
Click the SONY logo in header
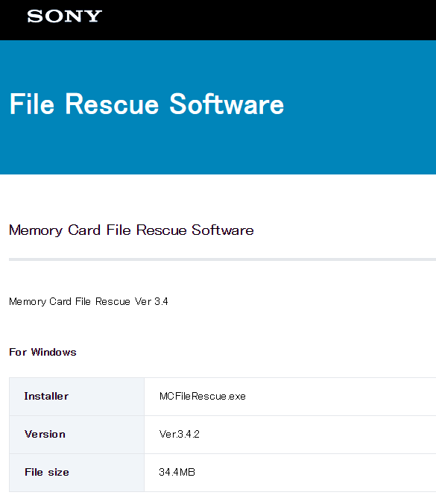[x=65, y=16]
